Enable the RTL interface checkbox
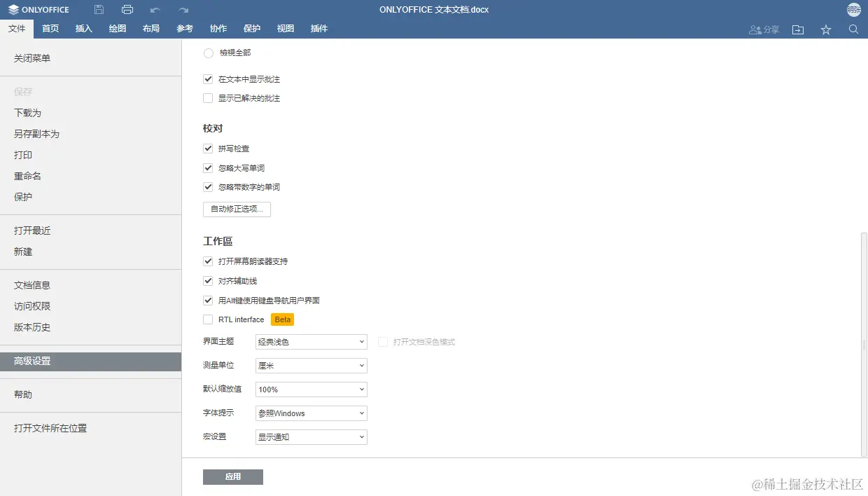868x496 pixels. click(x=208, y=319)
